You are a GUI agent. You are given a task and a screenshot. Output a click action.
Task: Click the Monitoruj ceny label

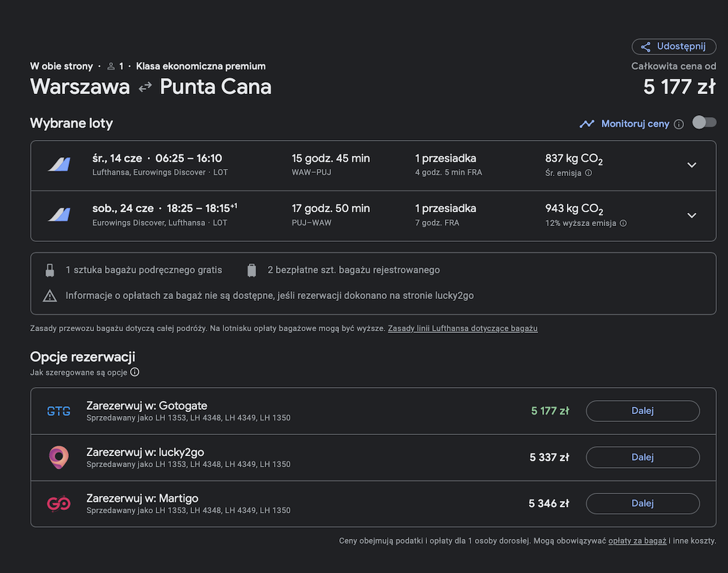635,124
